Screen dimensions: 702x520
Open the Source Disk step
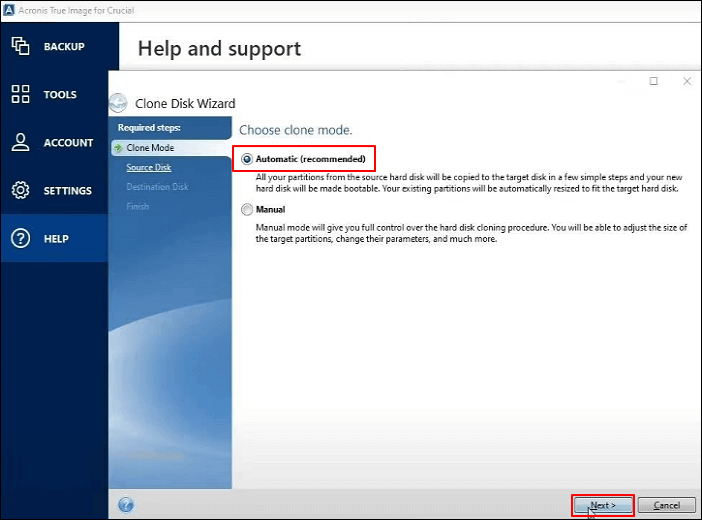[148, 167]
